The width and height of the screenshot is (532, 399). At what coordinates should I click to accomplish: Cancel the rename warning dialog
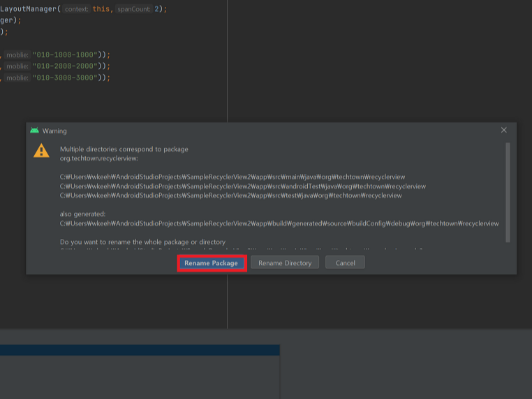[x=345, y=263]
